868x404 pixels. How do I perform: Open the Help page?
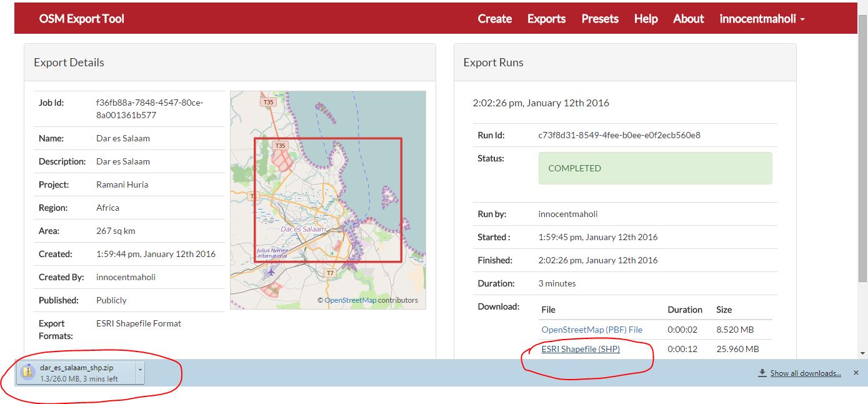646,19
